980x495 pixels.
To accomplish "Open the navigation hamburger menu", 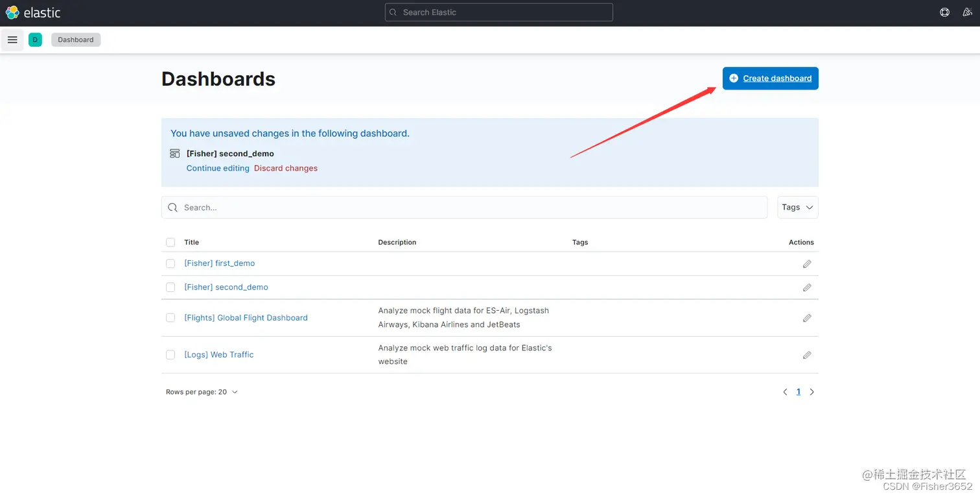I will 12,40.
